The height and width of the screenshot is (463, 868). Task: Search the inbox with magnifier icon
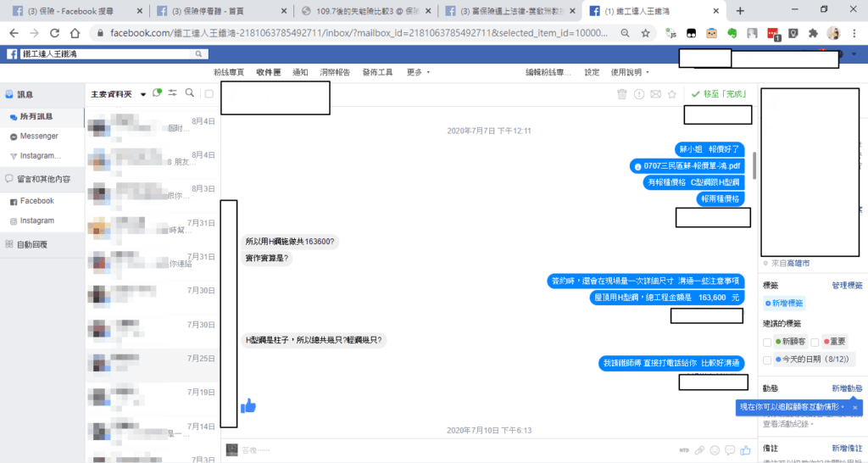pyautogui.click(x=190, y=93)
